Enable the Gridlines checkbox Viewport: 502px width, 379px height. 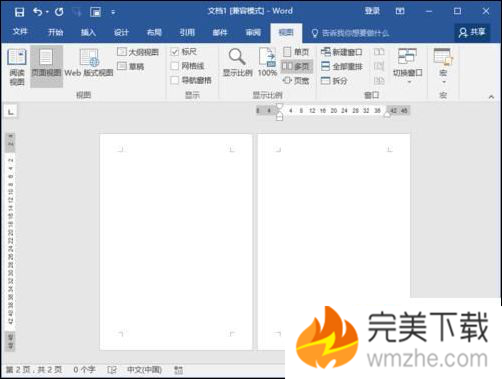(175, 66)
